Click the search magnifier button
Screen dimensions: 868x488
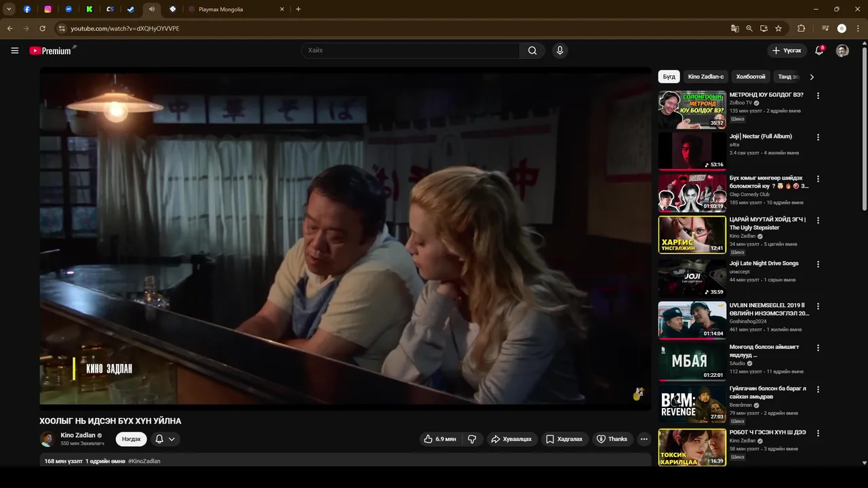[532, 50]
